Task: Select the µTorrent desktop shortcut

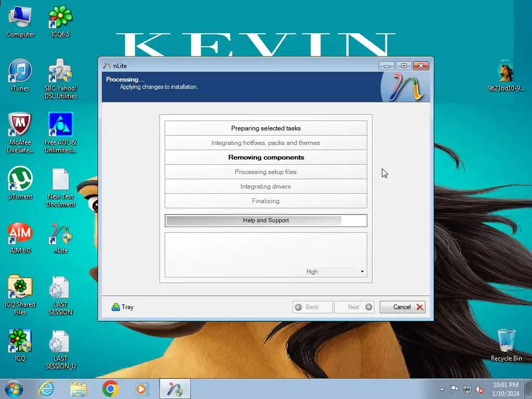Action: [20, 183]
